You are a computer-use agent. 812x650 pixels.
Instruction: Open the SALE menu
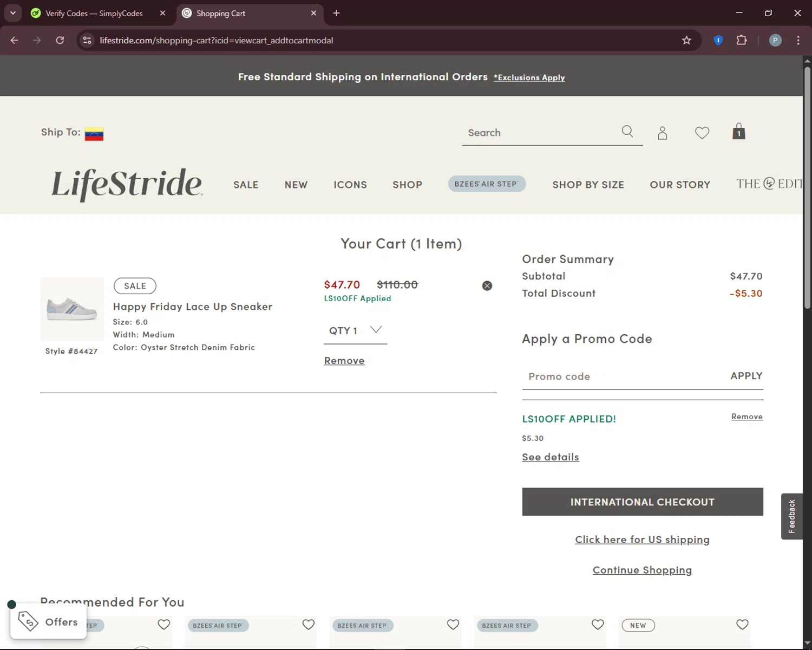point(246,185)
